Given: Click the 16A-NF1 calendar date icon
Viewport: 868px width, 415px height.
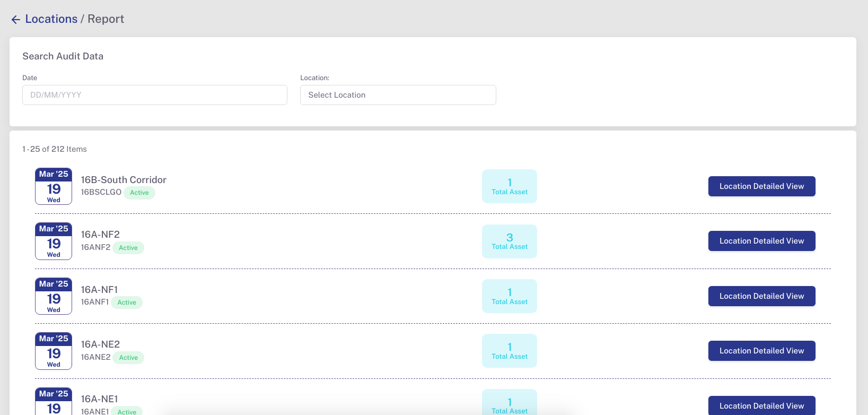Looking at the screenshot, I should (54, 296).
